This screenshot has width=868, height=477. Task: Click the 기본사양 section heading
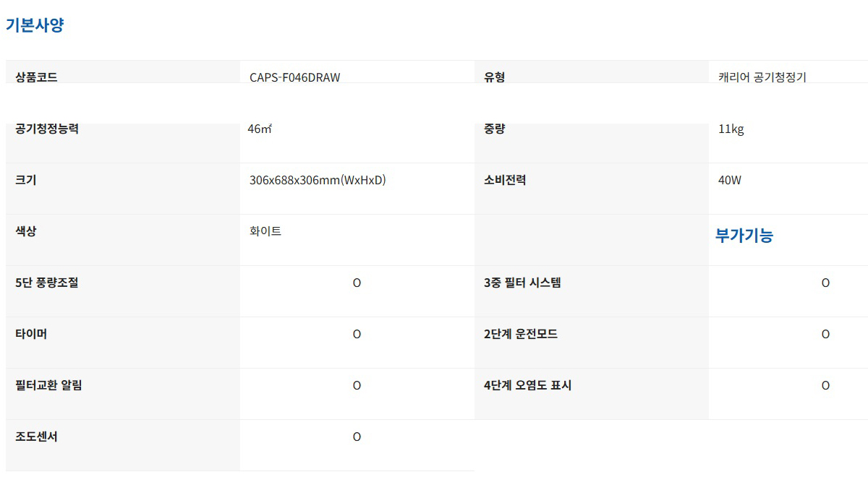coord(35,25)
